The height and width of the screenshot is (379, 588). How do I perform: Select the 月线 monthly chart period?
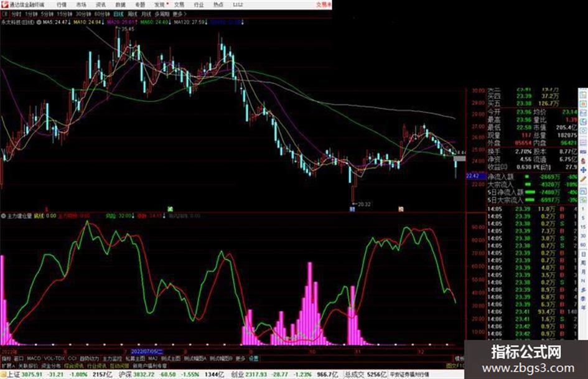[x=146, y=14]
